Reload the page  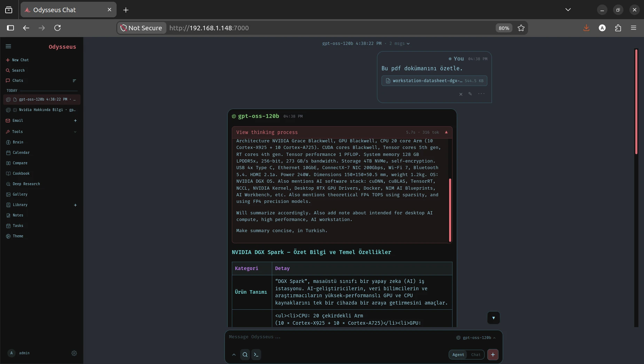click(x=57, y=28)
